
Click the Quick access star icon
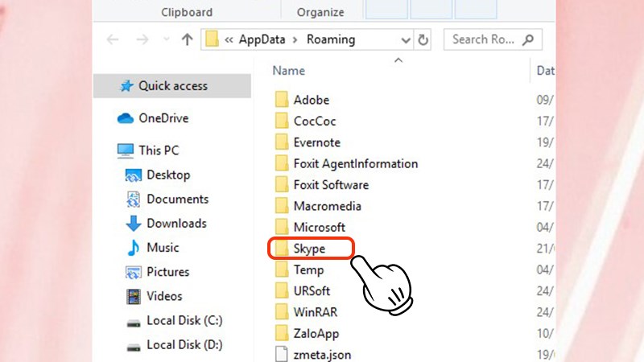(x=126, y=86)
